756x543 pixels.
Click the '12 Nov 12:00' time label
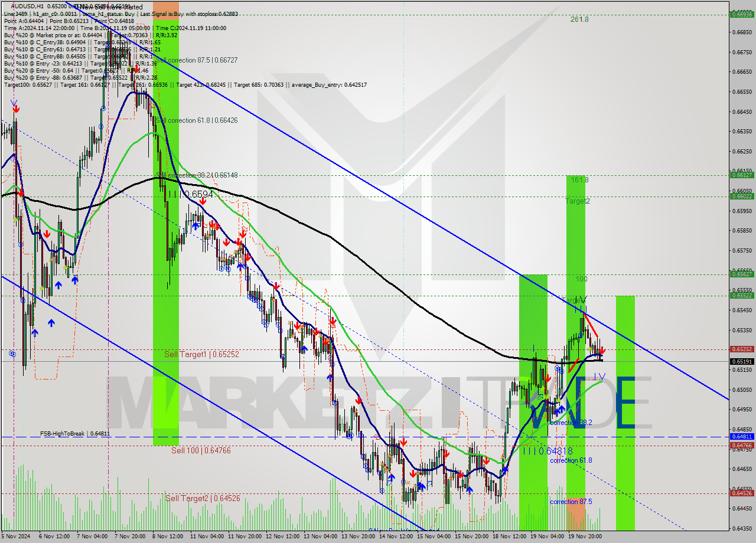point(281,537)
